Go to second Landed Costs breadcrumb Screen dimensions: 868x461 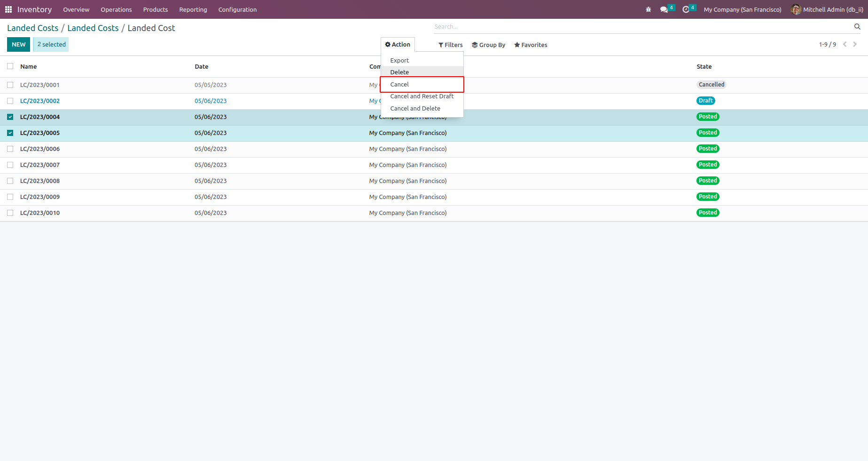click(93, 28)
